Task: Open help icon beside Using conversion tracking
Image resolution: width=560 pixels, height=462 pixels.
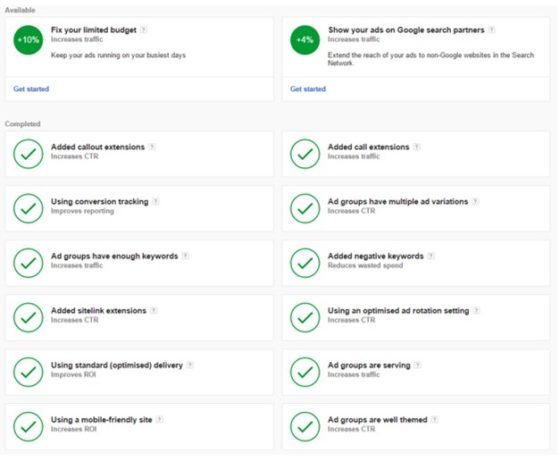Action: tap(155, 201)
